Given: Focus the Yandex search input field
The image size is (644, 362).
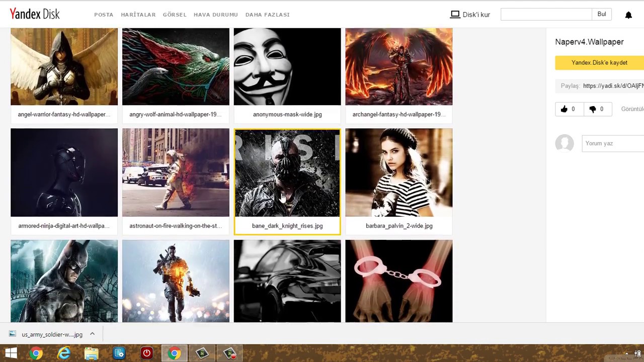Looking at the screenshot, I should (546, 14).
